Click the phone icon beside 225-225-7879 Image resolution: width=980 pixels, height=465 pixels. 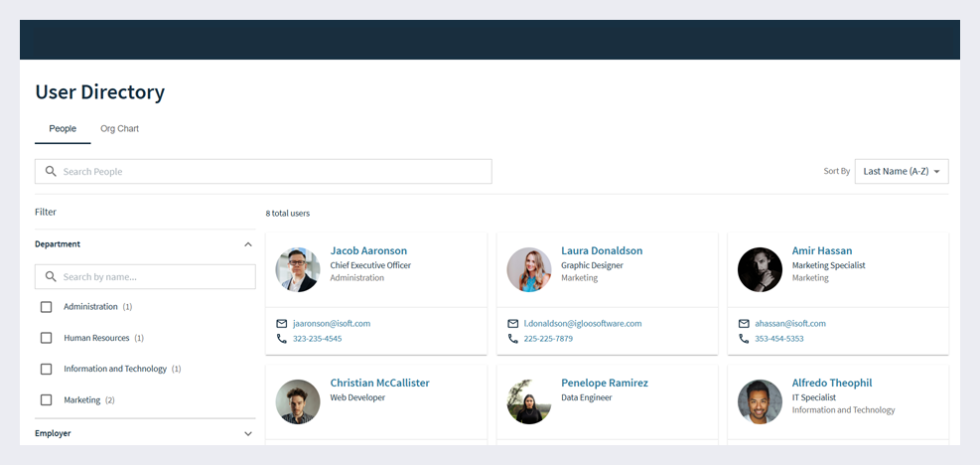tap(512, 339)
